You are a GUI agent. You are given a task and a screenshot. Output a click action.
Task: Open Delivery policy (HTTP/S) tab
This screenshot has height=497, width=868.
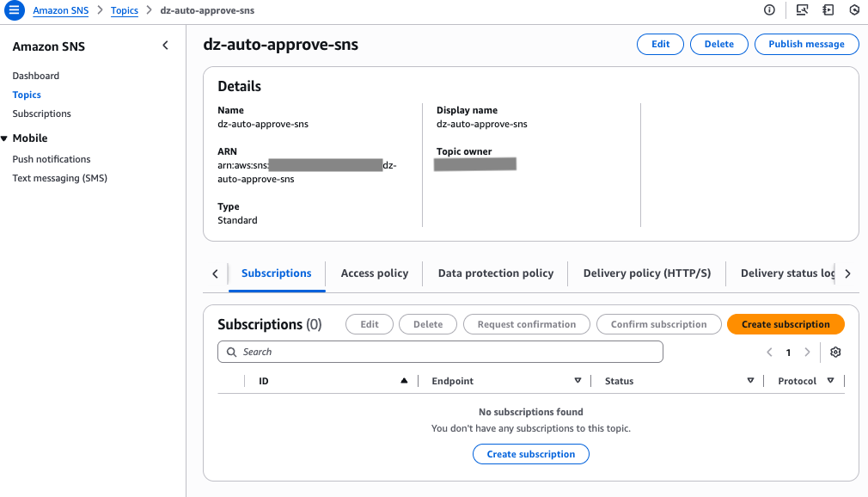[646, 273]
